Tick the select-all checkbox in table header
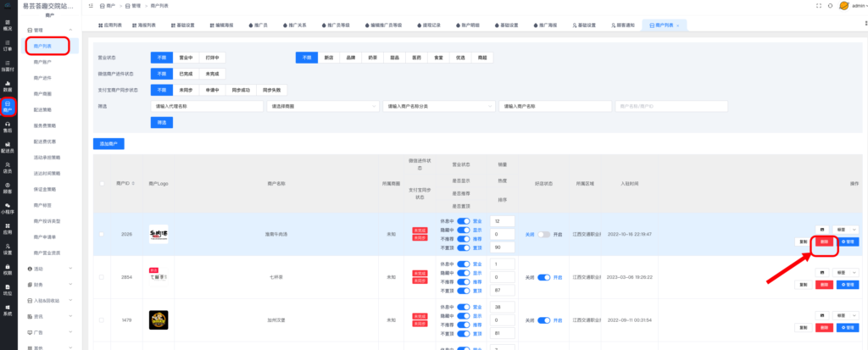 point(102,183)
